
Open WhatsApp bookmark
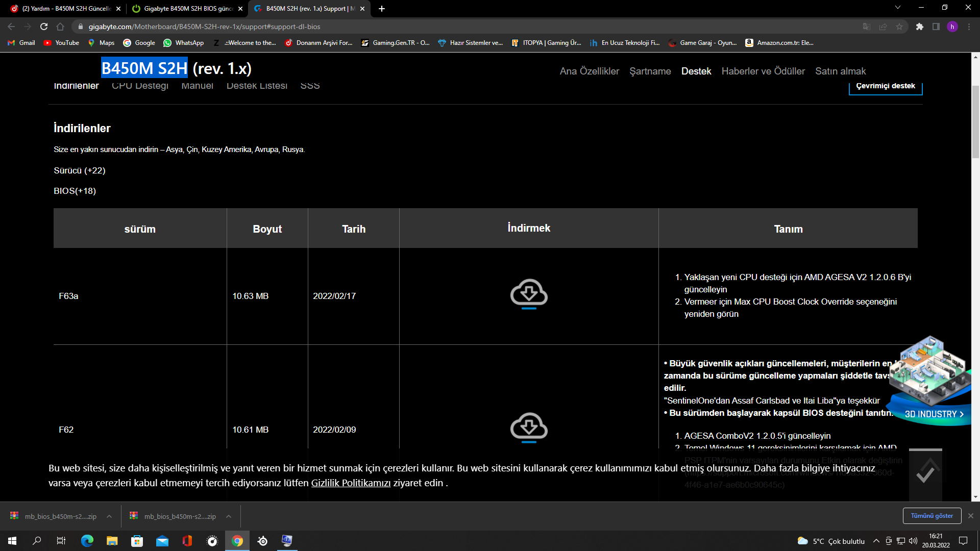[183, 43]
